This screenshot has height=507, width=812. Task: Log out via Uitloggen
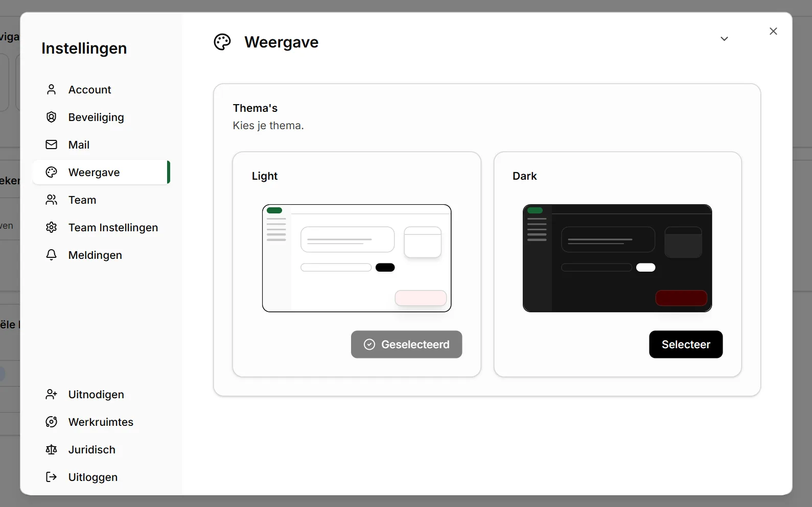101,477
